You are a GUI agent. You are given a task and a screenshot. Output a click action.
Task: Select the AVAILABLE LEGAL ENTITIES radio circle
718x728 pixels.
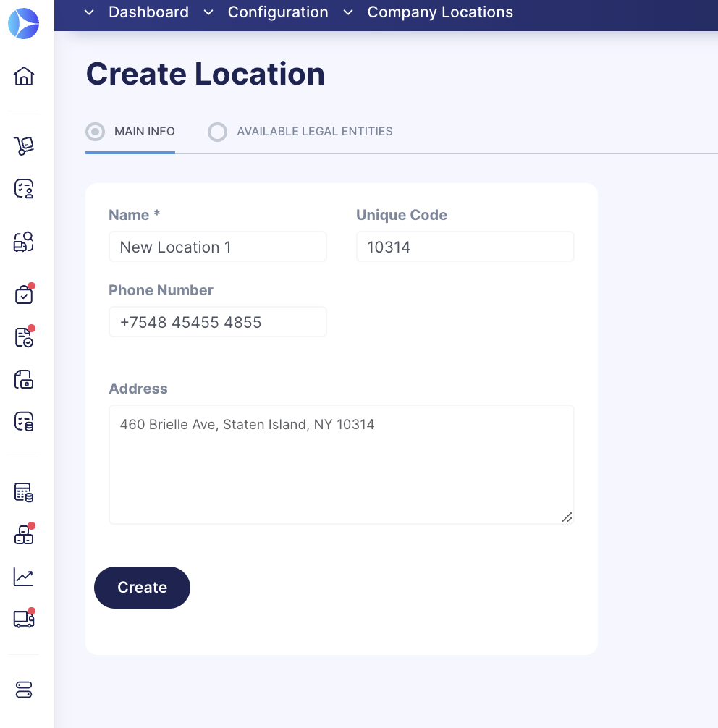pyautogui.click(x=217, y=132)
